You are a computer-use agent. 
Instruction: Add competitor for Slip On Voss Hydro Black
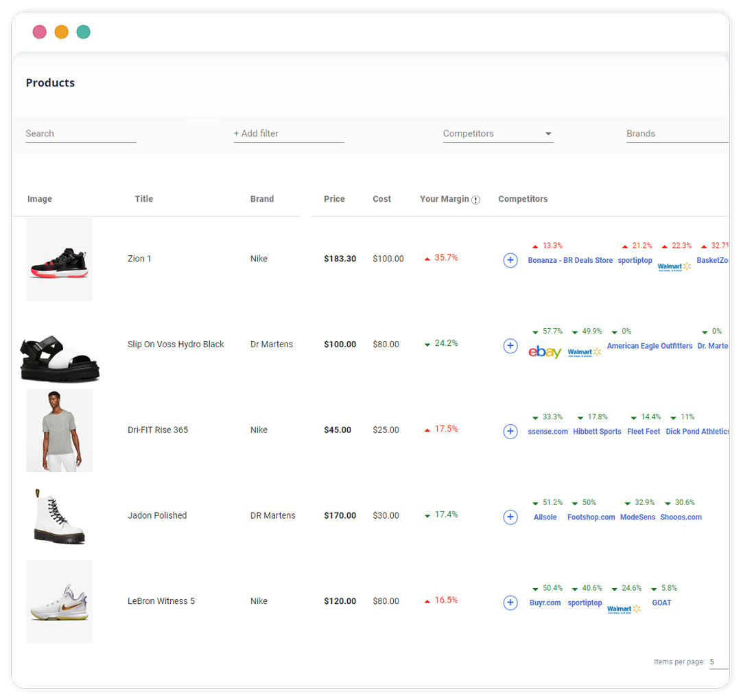(x=510, y=345)
